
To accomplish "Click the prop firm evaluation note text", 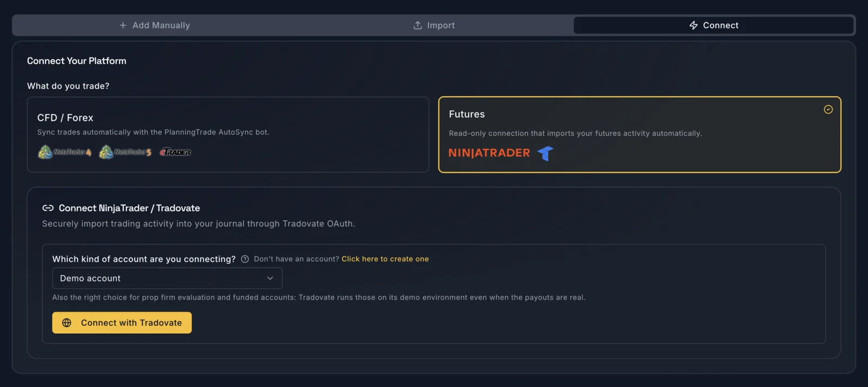I will pyautogui.click(x=318, y=297).
